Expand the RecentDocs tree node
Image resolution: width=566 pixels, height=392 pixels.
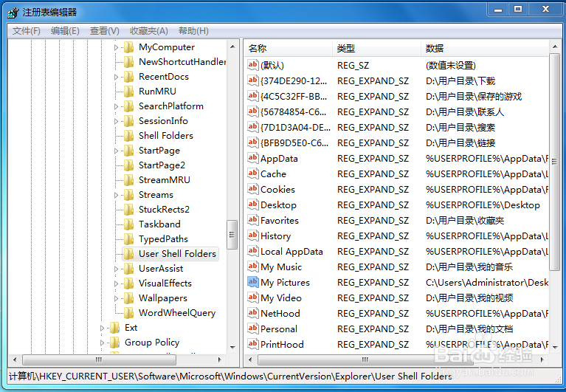pos(116,77)
